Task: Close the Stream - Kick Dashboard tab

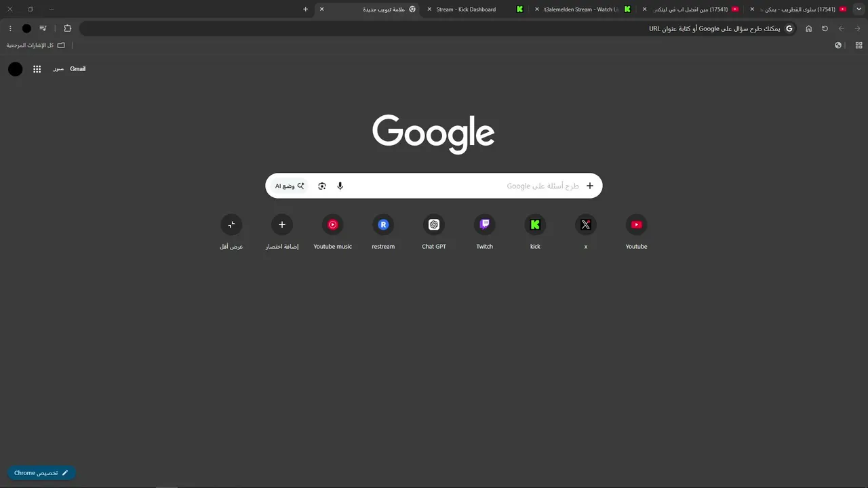Action: 429,9
